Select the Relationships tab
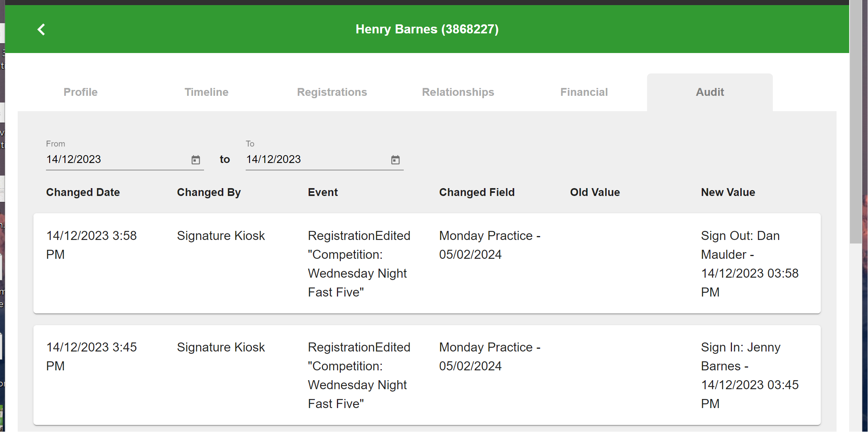The width and height of the screenshot is (868, 432). (458, 92)
